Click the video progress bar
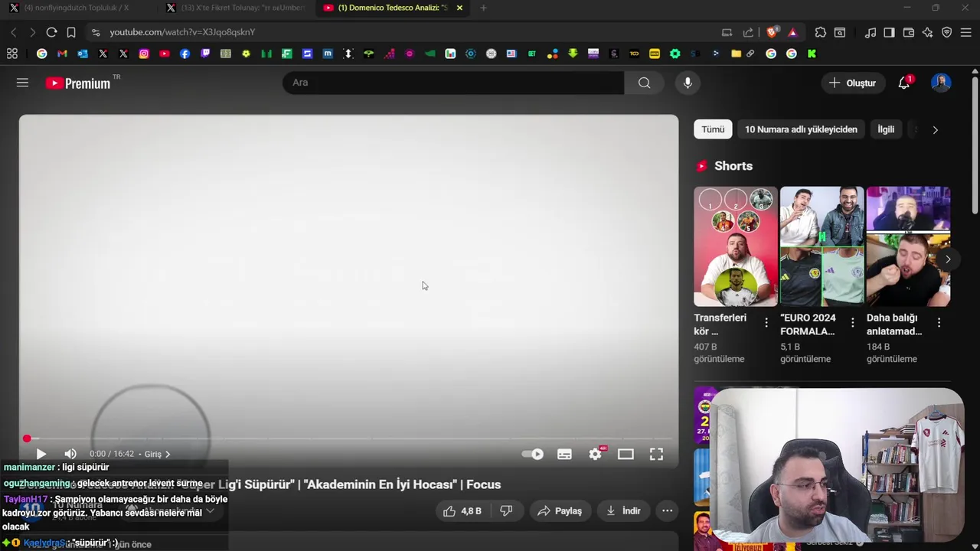This screenshot has width=980, height=551. point(348,439)
